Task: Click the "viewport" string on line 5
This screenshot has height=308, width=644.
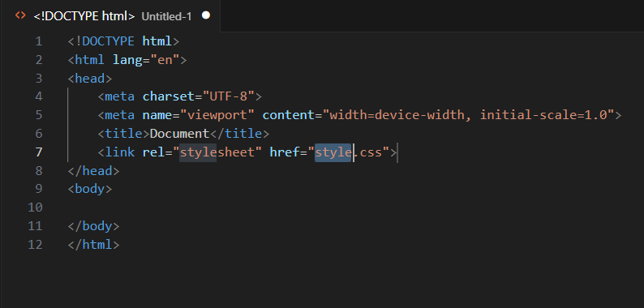Action: click(217, 115)
